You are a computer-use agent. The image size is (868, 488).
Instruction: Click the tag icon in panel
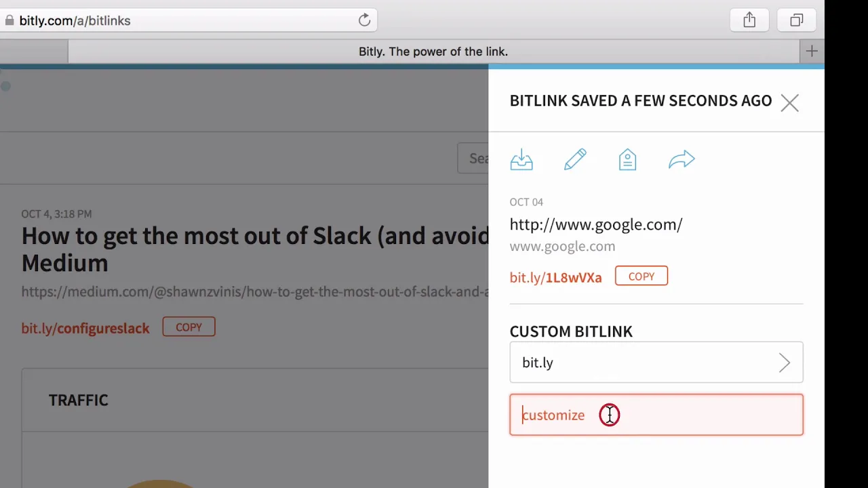(627, 160)
